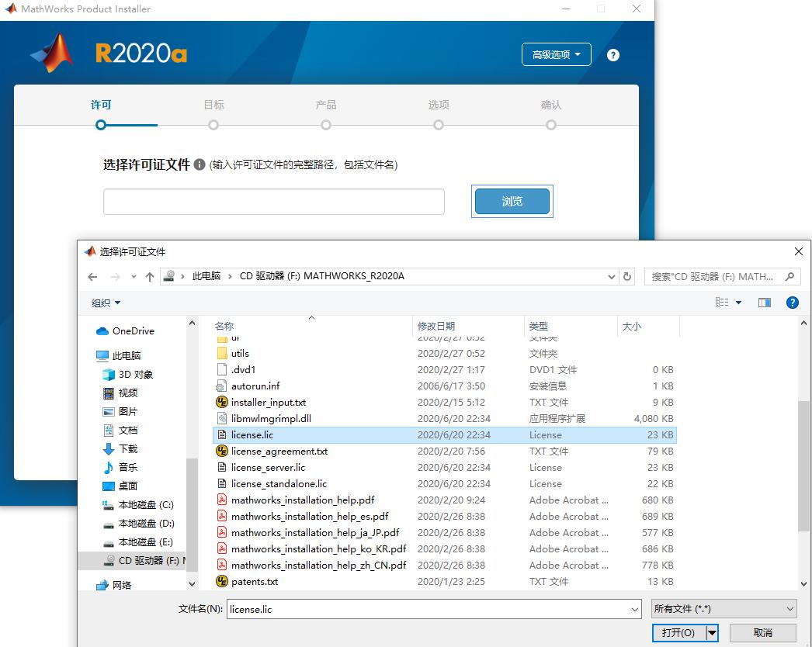Toggle the preview pane icon
Screen dimensions: 812x647
[x=765, y=303]
